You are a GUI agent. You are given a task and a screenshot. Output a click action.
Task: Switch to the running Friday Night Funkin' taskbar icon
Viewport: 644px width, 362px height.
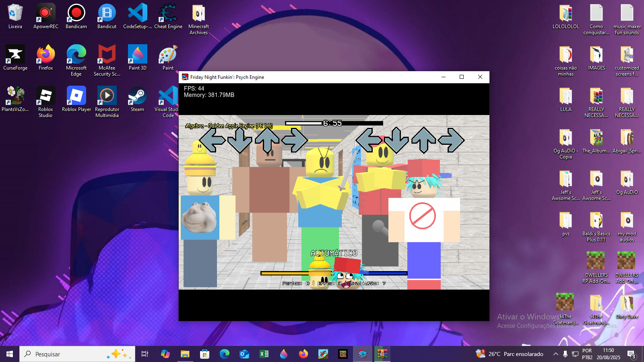tap(362, 354)
